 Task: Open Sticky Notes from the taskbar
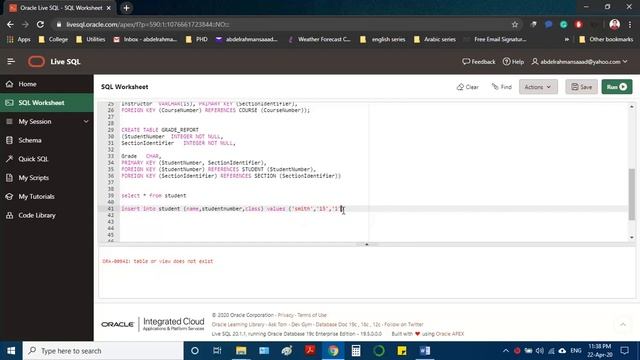click(402, 351)
